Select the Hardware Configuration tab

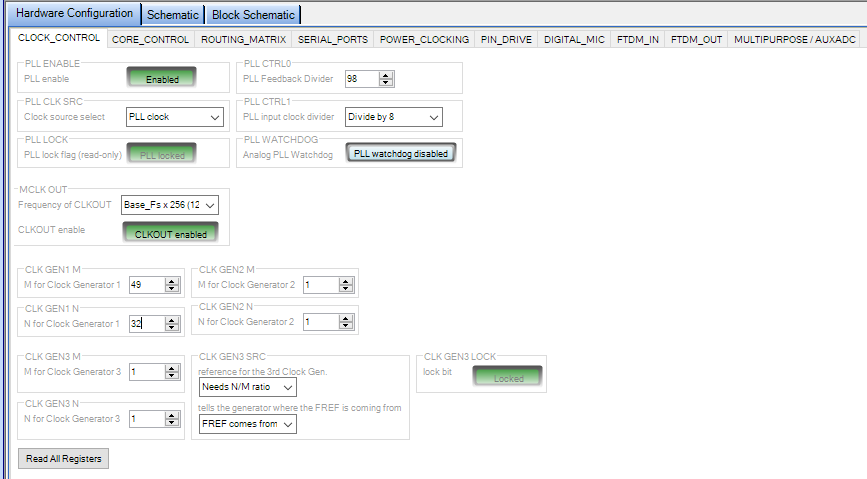click(74, 13)
